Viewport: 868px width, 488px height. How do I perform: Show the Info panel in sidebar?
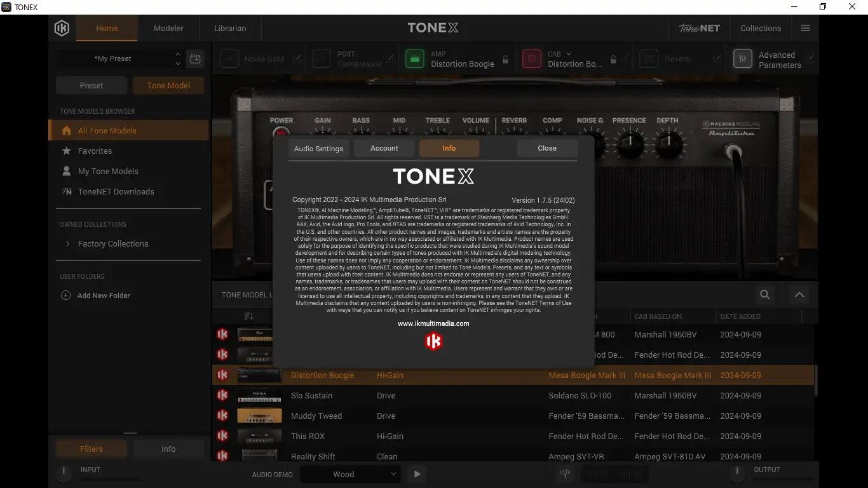tap(168, 449)
